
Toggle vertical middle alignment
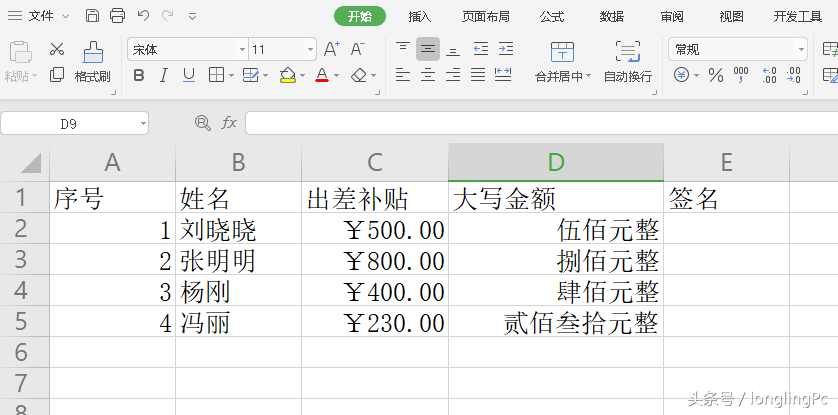point(428,49)
